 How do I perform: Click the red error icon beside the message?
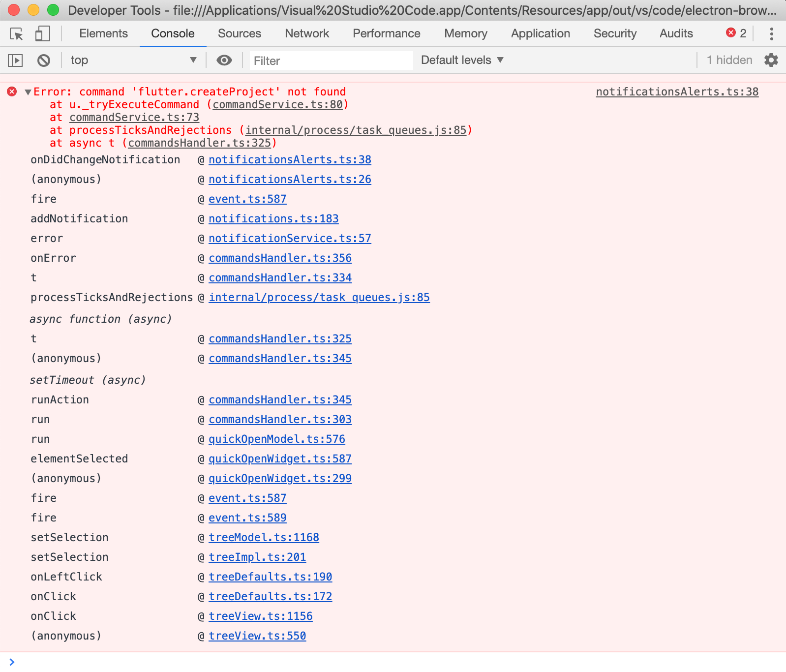click(12, 92)
